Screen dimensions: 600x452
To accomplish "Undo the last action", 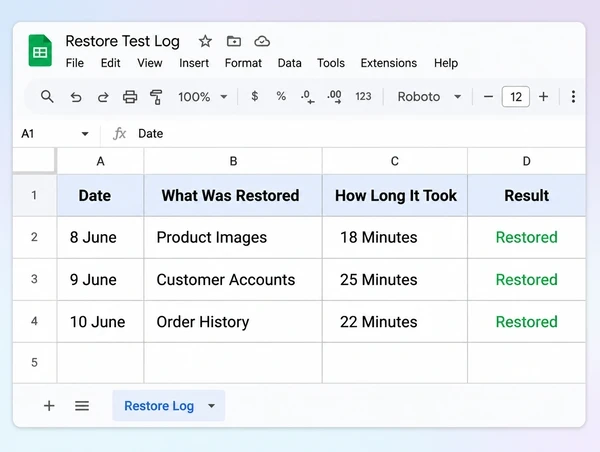I will tap(76, 97).
